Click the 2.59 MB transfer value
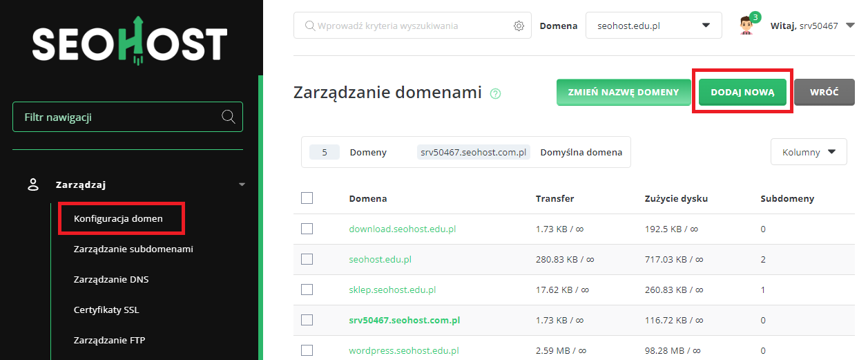Viewport: 868px width, 360px height. click(x=562, y=350)
